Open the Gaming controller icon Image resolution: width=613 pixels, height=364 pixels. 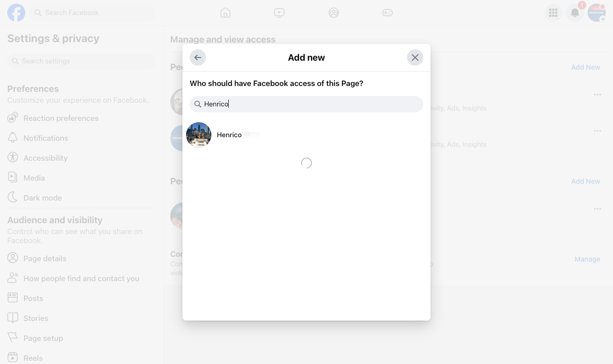tap(388, 13)
